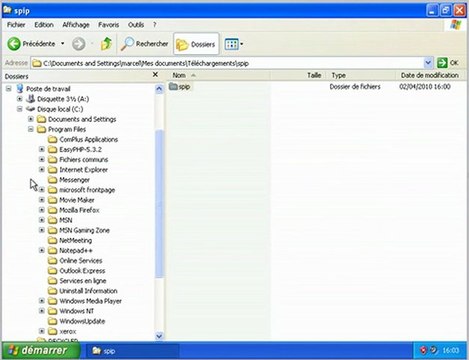Click into the address bar path field
The image size is (469, 360).
click(227, 63)
